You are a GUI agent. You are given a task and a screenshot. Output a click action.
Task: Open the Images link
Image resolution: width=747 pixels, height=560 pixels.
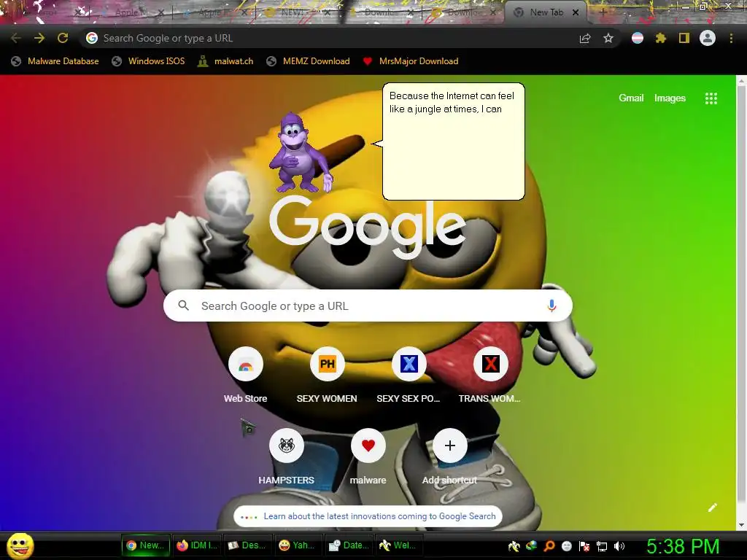coord(670,98)
